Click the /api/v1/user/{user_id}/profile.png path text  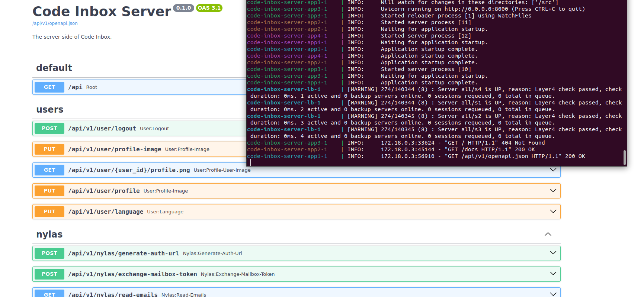(x=129, y=170)
